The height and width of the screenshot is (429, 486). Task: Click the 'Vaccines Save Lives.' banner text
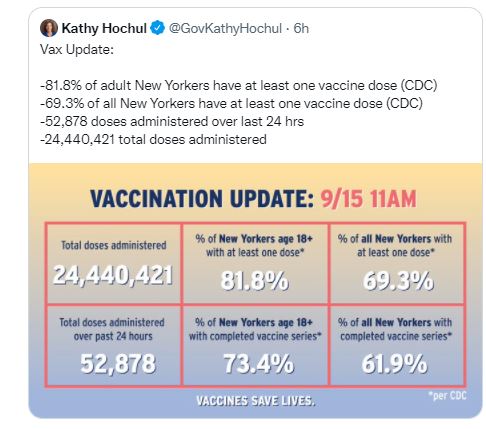pyautogui.click(x=255, y=400)
